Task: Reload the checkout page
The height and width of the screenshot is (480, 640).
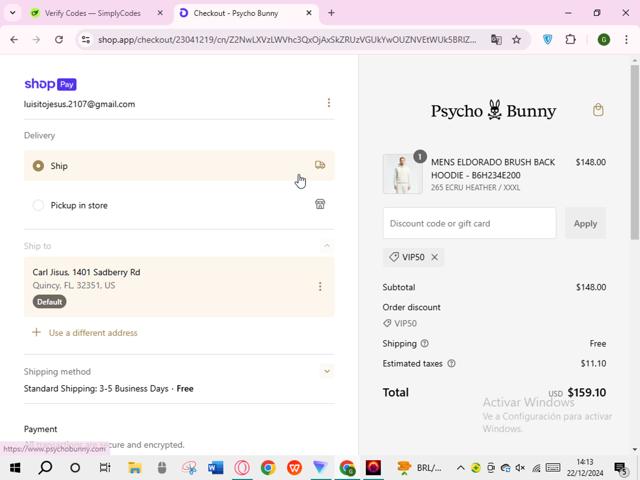Action: (59, 40)
